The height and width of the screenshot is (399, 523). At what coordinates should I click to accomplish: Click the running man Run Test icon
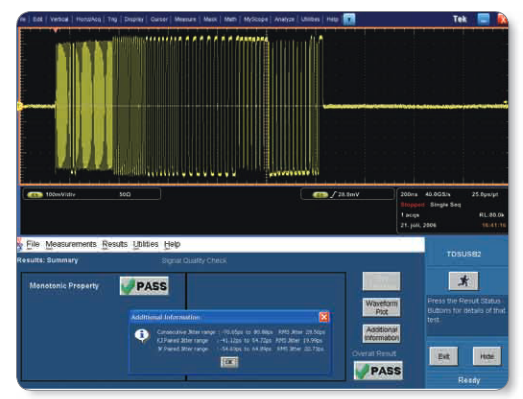click(x=463, y=281)
